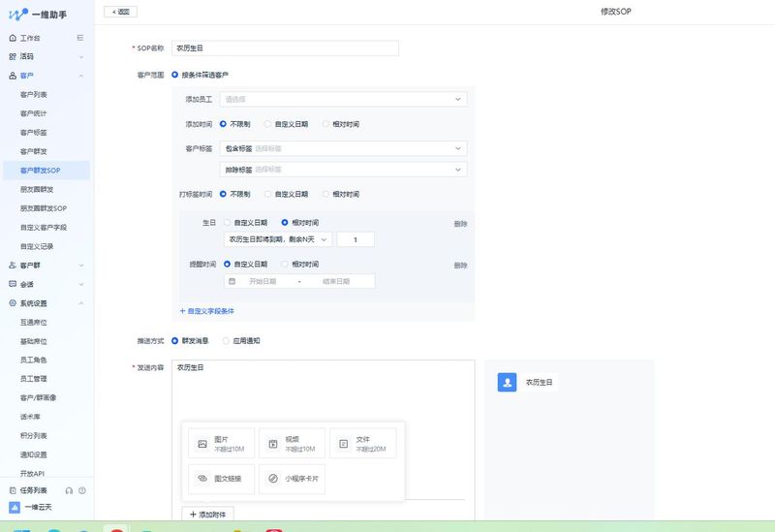The width and height of the screenshot is (775, 532).
Task: Click the question mark help icon
Action: point(82,490)
